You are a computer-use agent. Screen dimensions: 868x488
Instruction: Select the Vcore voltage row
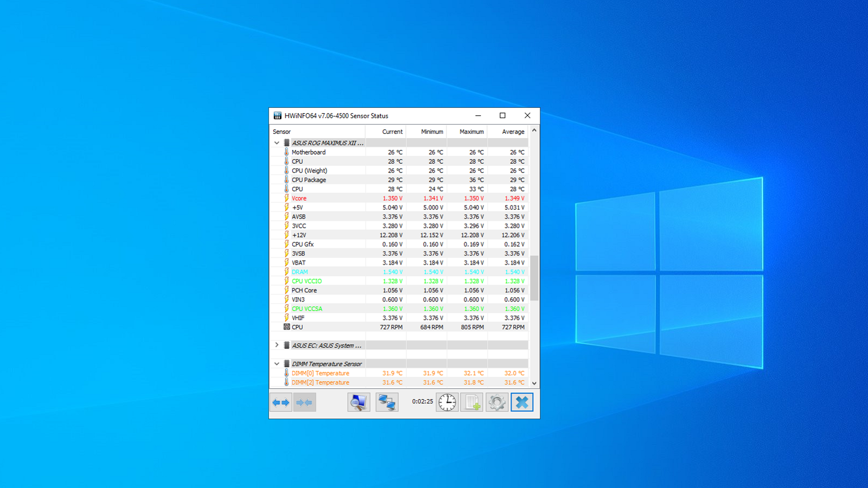[x=299, y=198]
